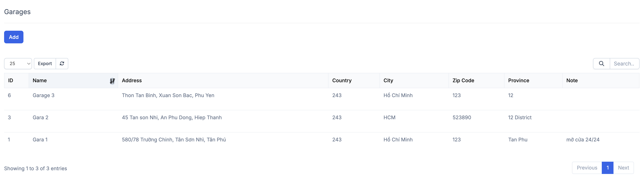Image resolution: width=644 pixels, height=176 pixels.
Task: Click the Export button
Action: (45, 63)
